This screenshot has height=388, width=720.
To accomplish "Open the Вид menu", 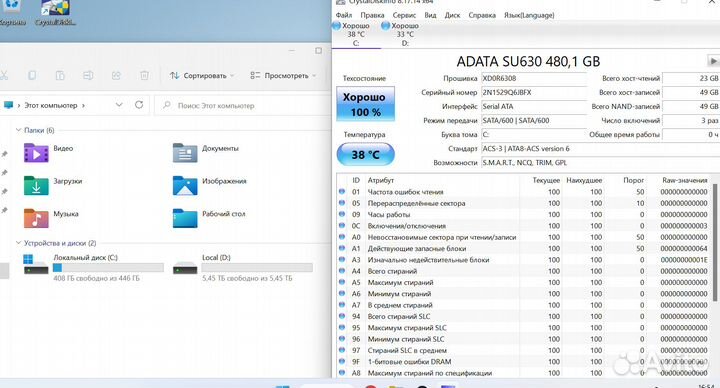I will click(430, 15).
